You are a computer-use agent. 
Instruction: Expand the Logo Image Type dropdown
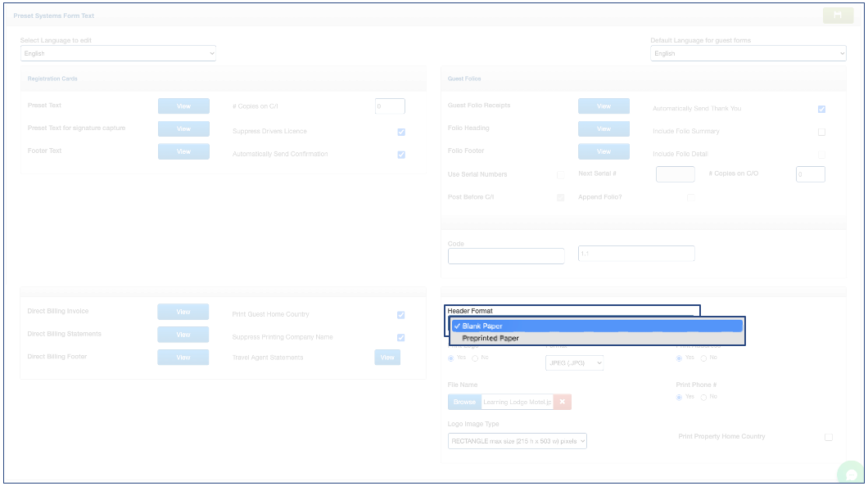coord(518,441)
